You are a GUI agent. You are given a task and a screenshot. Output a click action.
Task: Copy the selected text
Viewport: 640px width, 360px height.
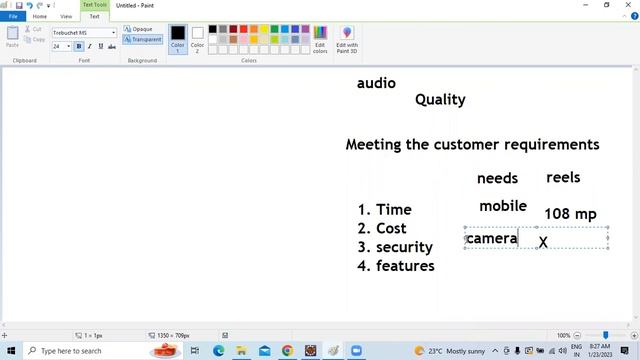(x=34, y=40)
